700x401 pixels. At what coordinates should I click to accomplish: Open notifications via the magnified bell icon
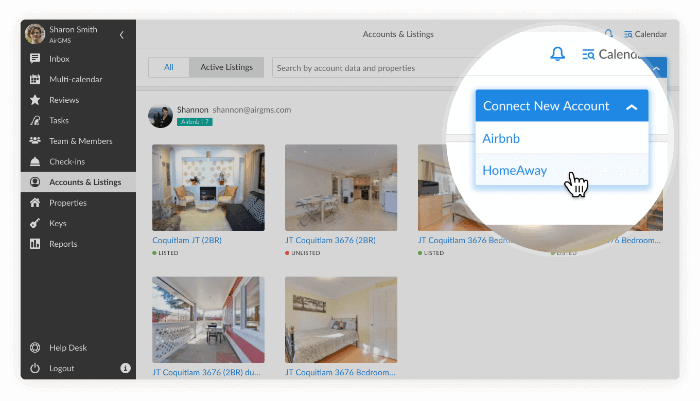(557, 54)
